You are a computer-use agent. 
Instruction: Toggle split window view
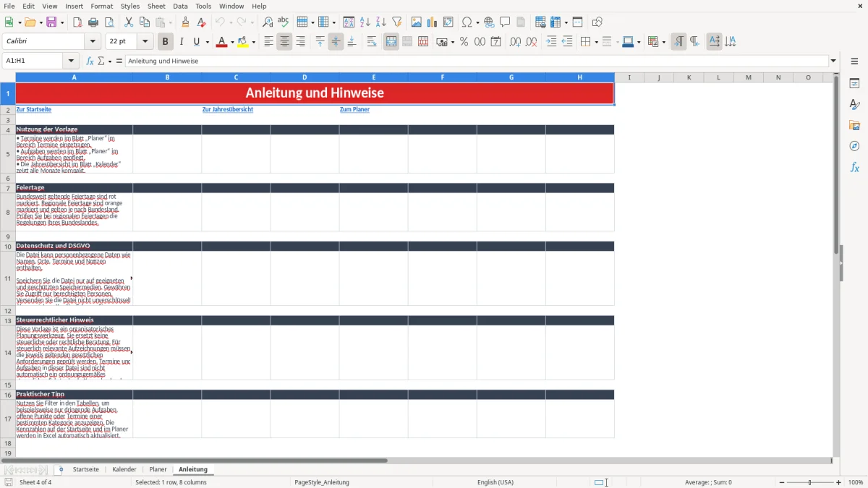click(x=577, y=22)
